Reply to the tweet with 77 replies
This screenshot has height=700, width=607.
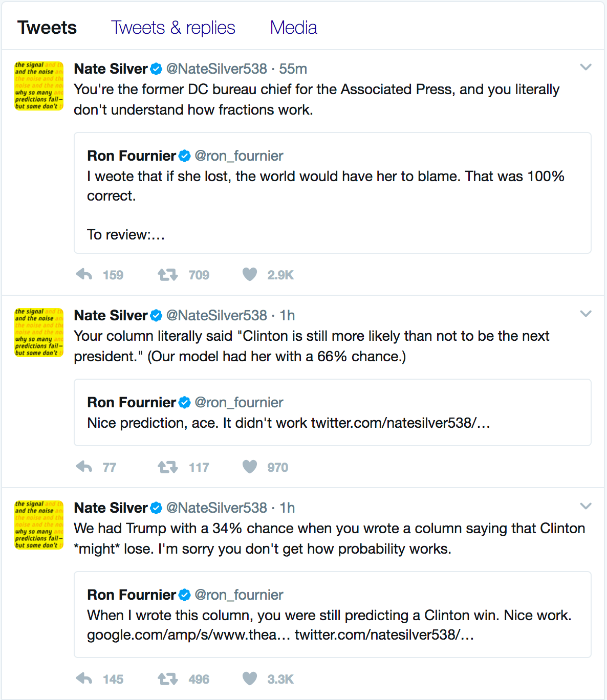84,467
